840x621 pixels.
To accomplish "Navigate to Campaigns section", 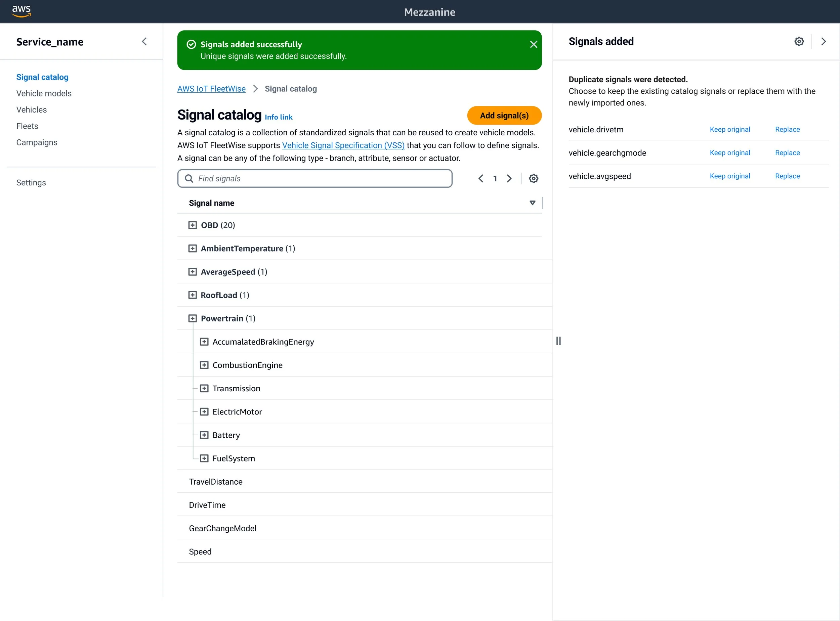I will pos(37,142).
